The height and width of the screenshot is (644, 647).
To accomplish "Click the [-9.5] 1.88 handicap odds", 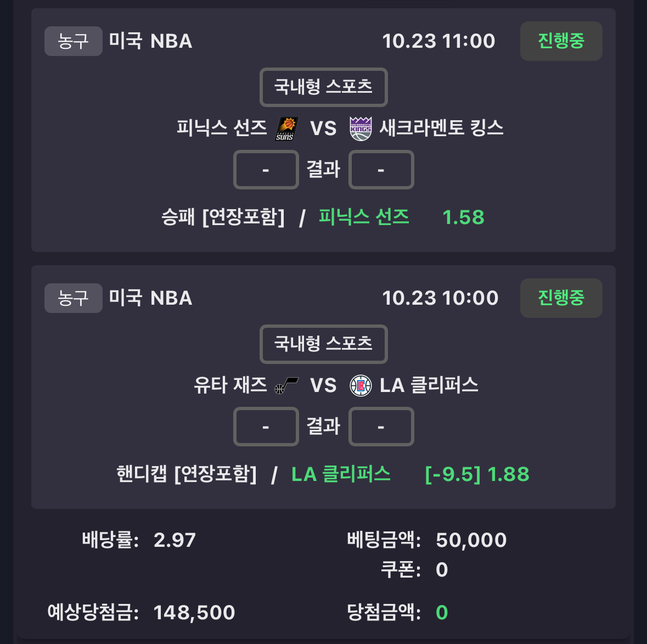I will click(477, 474).
